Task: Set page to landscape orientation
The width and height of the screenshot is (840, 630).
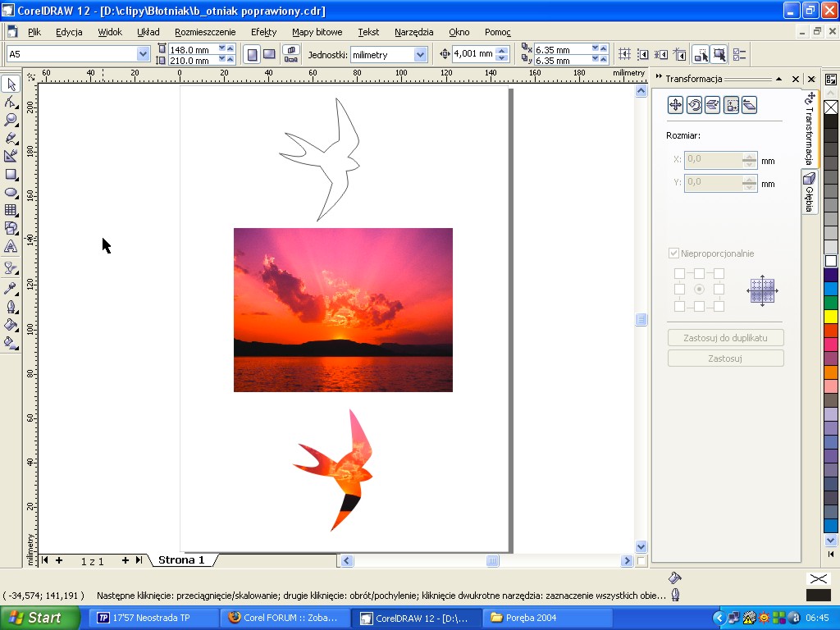Action: point(269,54)
